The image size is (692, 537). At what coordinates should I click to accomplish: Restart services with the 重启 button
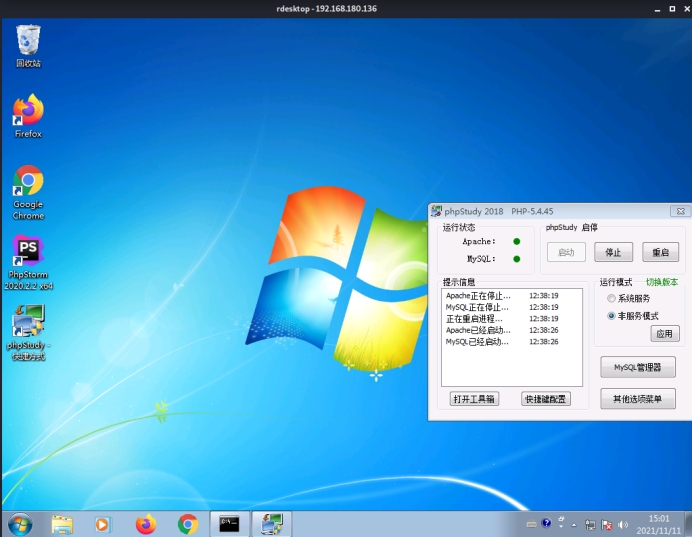coord(661,252)
